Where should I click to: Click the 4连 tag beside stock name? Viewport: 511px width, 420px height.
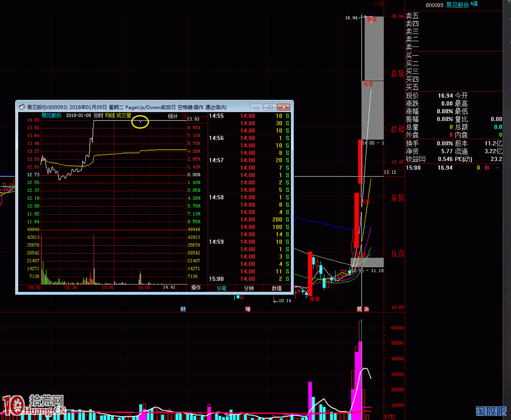coord(474,4)
